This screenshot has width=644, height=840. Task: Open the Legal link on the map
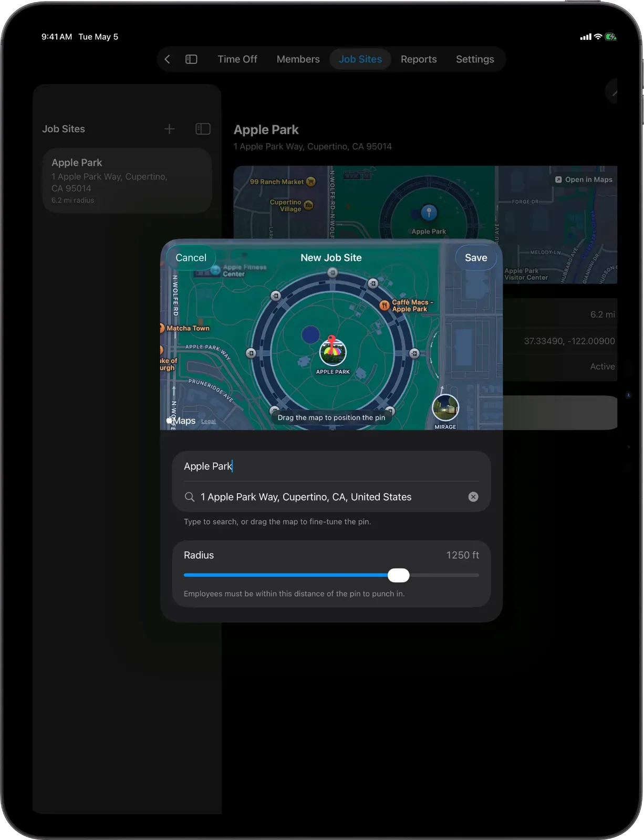pos(209,422)
